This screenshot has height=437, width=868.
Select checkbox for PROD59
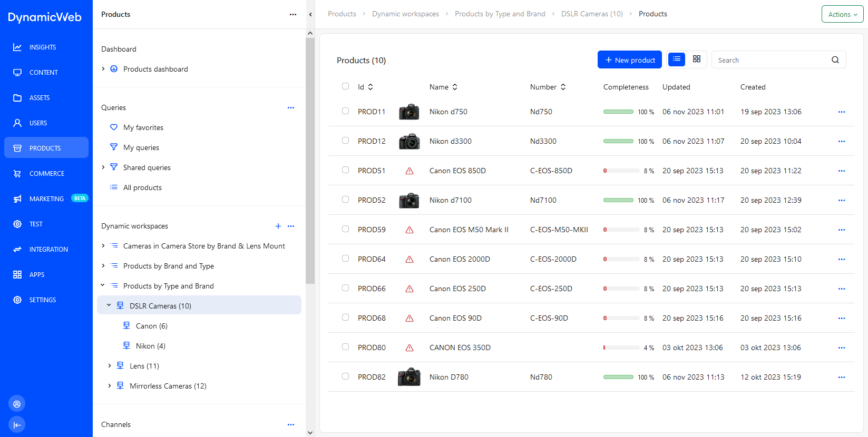[x=345, y=229]
